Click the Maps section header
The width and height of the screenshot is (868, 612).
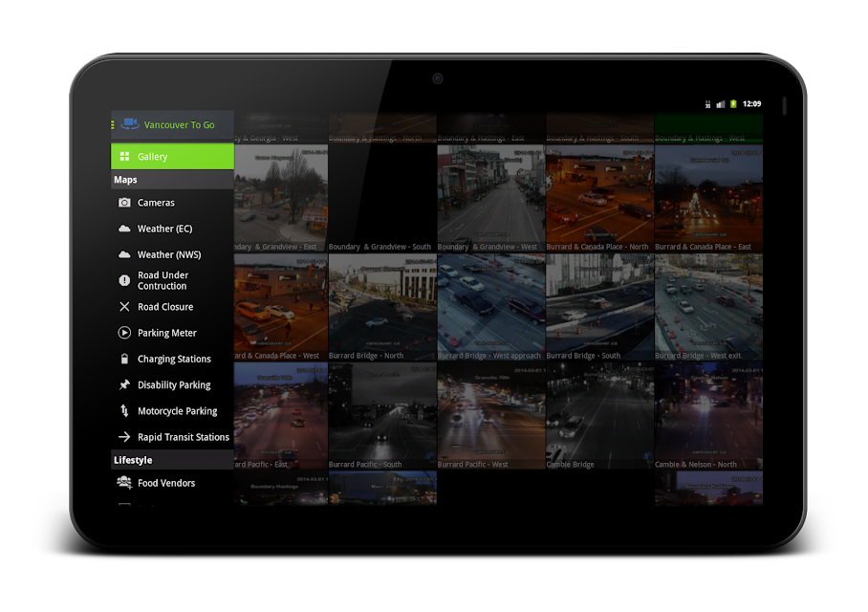click(x=172, y=180)
